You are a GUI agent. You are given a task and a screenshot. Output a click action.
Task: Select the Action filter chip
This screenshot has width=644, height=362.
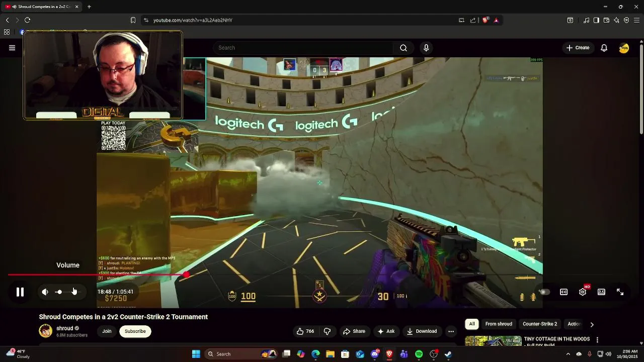coord(574,324)
